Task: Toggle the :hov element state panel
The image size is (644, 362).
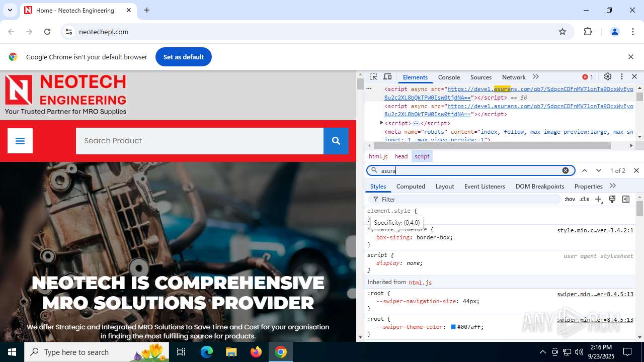Action: pyautogui.click(x=570, y=199)
